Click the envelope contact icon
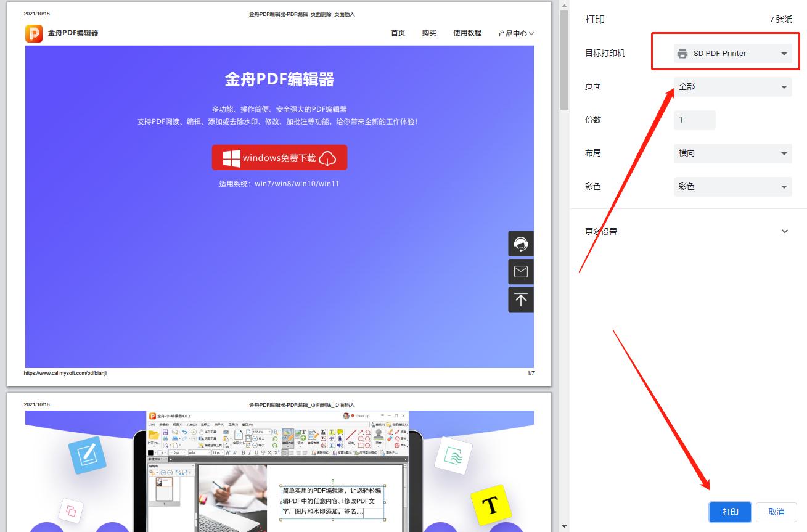Viewport: 807px width, 532px height. [520, 271]
